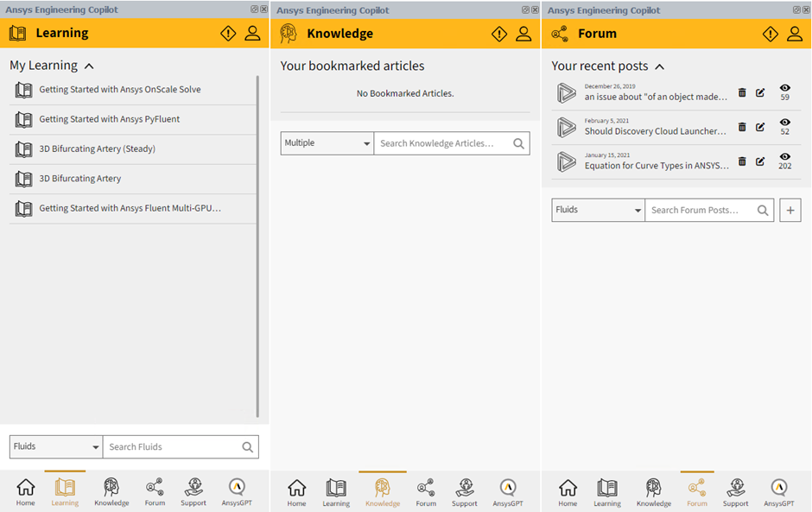Open Support tab in the Forum panel navigation
Viewport: 812px width, 512px height.
735,492
